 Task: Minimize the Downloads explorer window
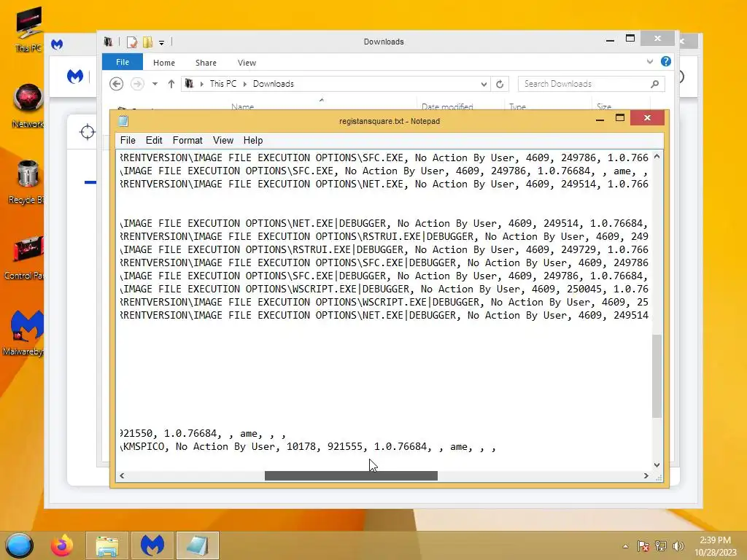pyautogui.click(x=610, y=40)
